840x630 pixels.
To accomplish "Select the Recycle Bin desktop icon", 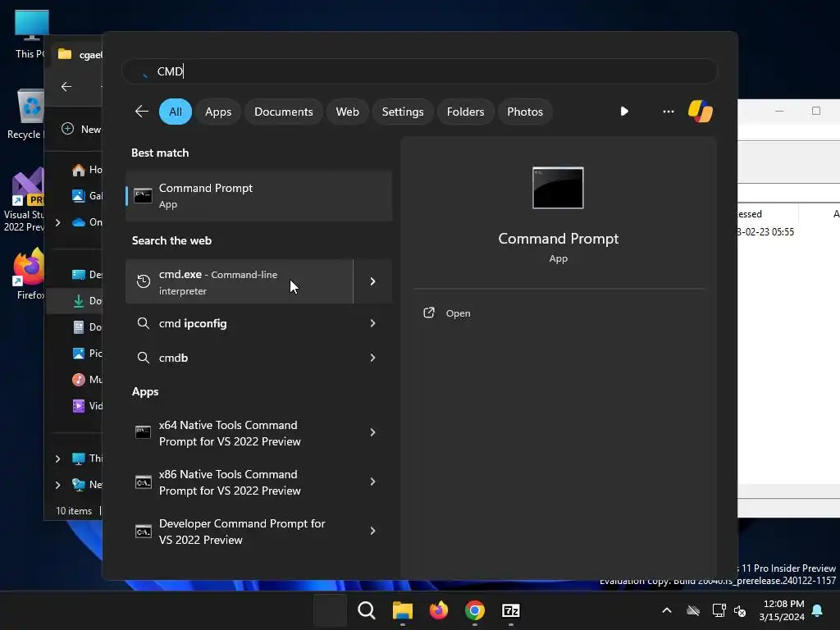I will pyautogui.click(x=25, y=114).
